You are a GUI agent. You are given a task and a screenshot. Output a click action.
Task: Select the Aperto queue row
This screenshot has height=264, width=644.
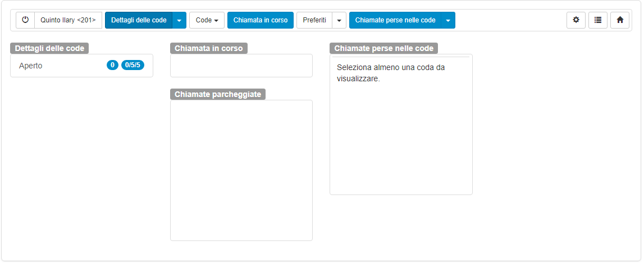(x=56, y=66)
